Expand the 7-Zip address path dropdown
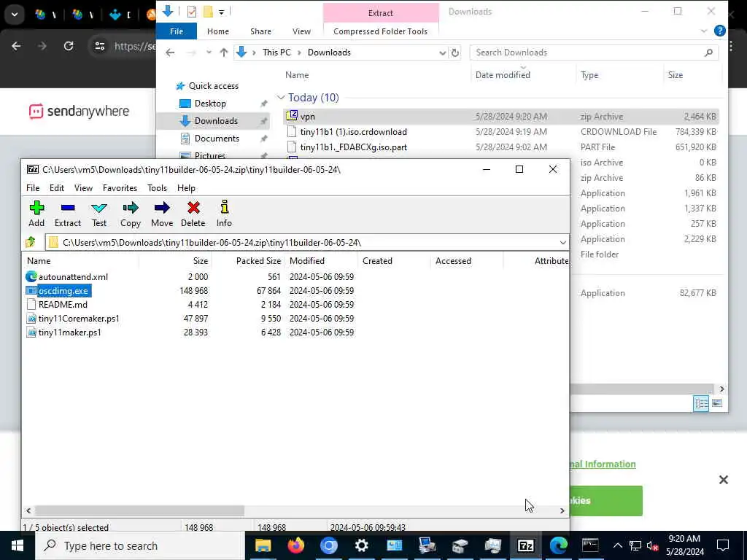The width and height of the screenshot is (747, 560). pyautogui.click(x=562, y=242)
